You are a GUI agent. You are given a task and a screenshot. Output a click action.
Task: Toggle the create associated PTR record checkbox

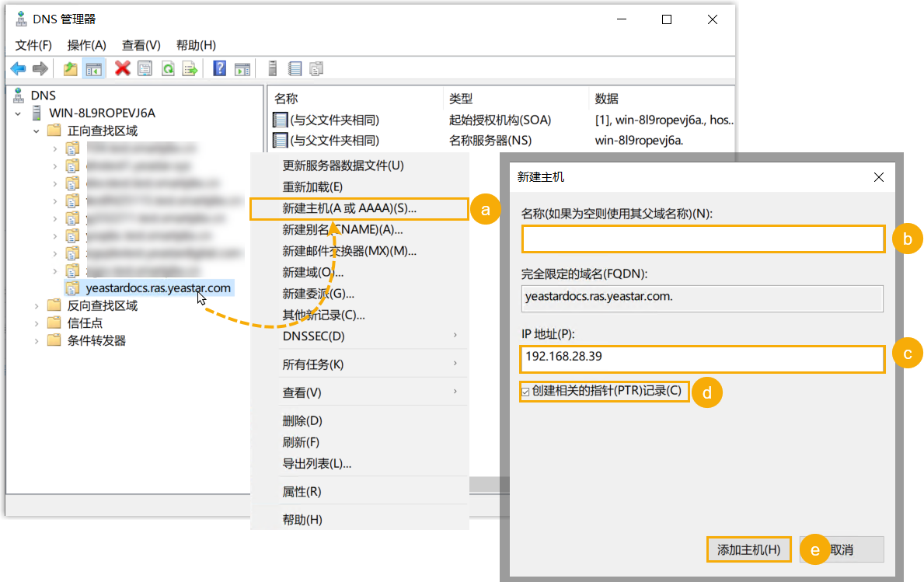click(x=526, y=392)
